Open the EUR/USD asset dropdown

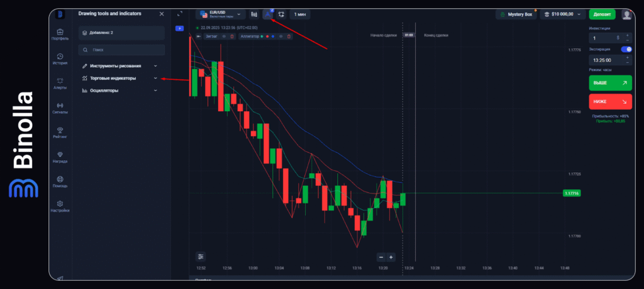pos(220,14)
